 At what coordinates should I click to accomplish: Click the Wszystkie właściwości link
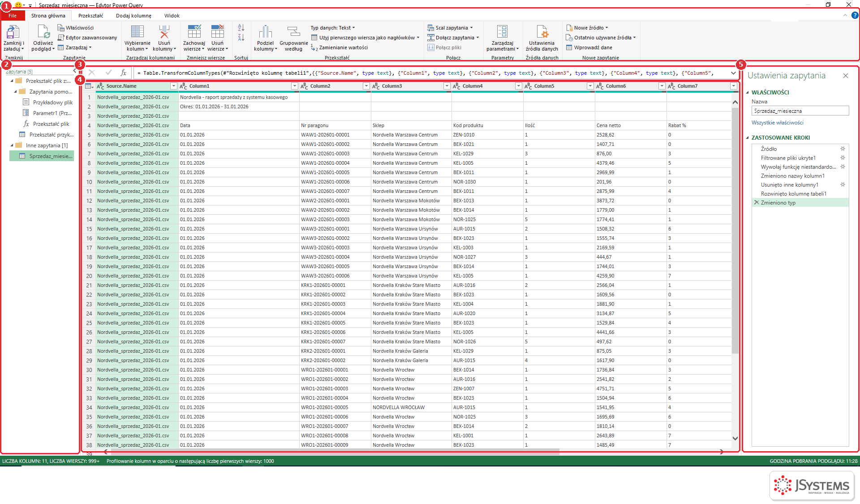tap(777, 123)
